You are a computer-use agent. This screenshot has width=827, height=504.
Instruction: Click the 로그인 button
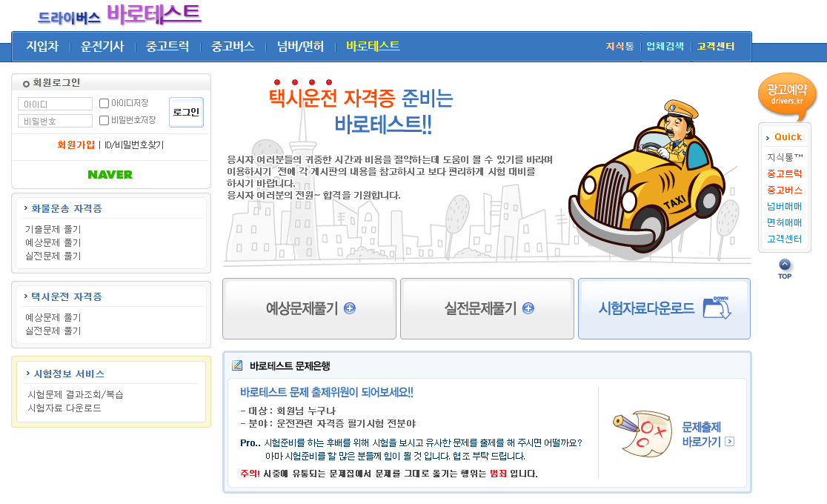[x=186, y=112]
